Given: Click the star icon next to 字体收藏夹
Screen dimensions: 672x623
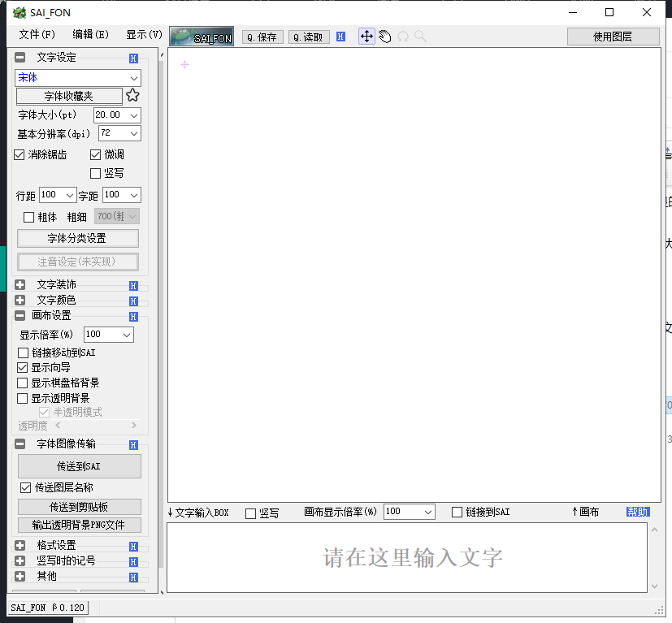Looking at the screenshot, I should point(132,95).
